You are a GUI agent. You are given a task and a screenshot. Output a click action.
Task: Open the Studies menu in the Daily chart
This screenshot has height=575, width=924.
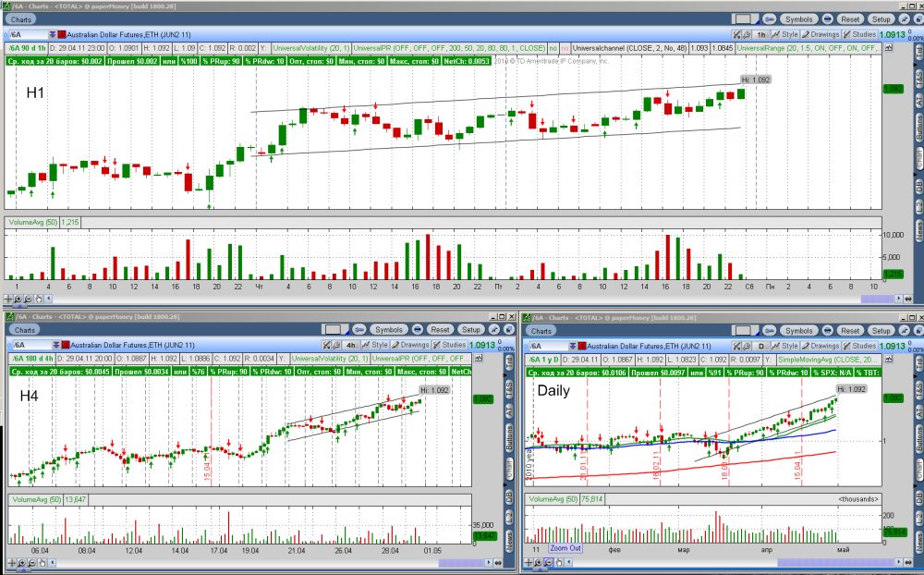[x=859, y=346]
